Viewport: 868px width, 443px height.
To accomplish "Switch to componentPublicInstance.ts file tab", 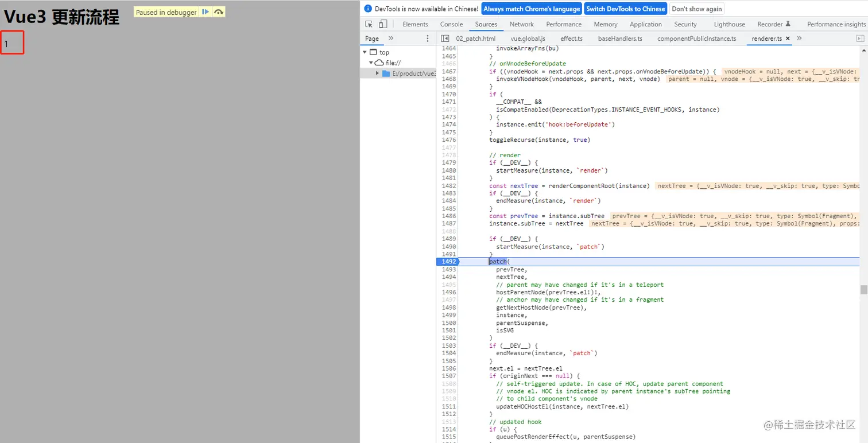I will coord(696,38).
